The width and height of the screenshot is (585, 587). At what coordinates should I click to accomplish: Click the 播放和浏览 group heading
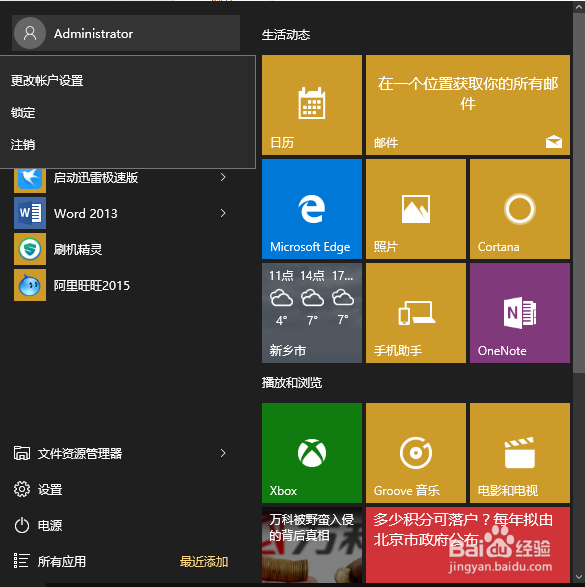pos(292,383)
